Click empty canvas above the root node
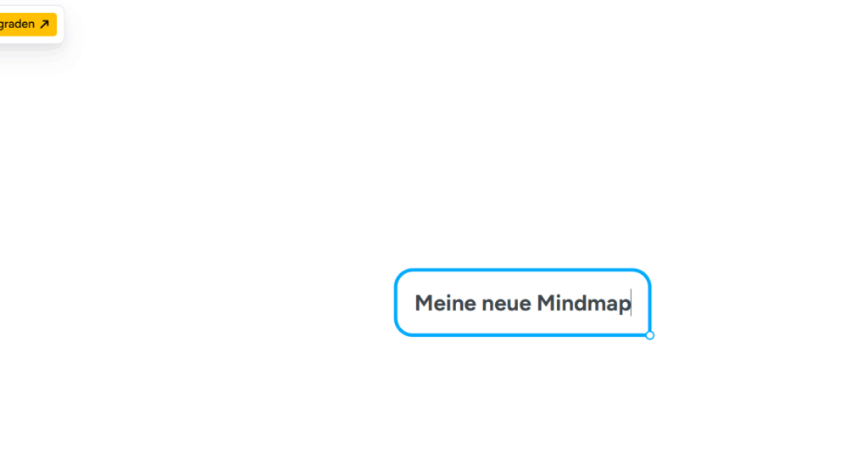This screenshot has width=868, height=459. (522, 166)
